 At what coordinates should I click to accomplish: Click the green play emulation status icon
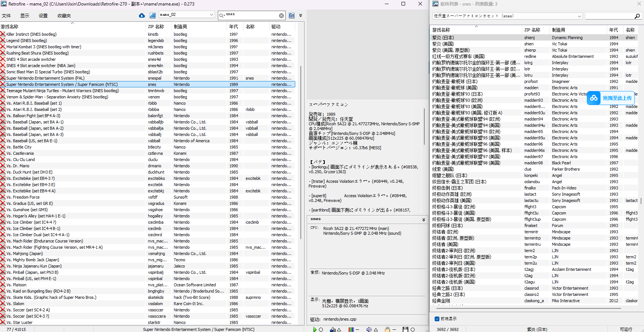click(x=315, y=329)
